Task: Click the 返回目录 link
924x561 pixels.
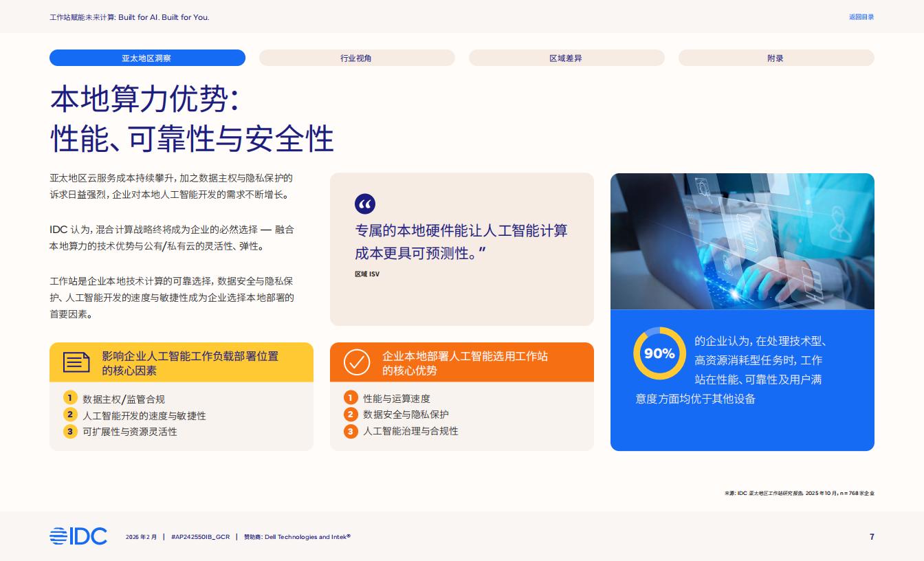Action: coord(861,17)
